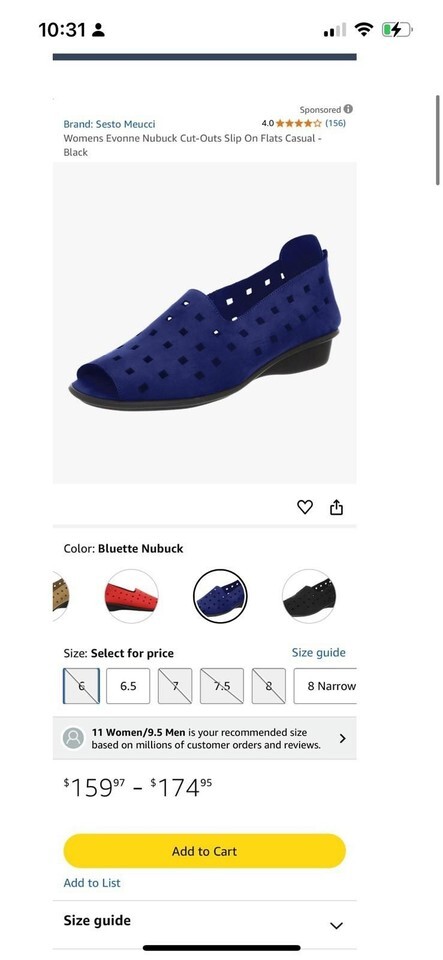Tap the Wi-Fi icon in status bar
The image size is (443, 960).
click(365, 29)
